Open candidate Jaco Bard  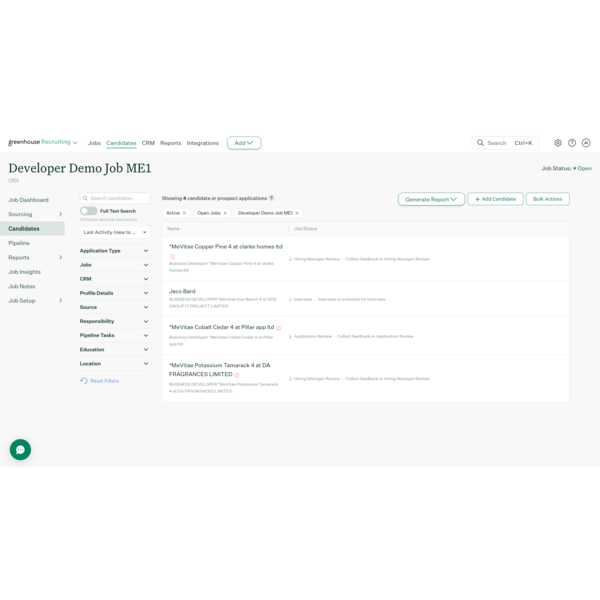click(182, 291)
